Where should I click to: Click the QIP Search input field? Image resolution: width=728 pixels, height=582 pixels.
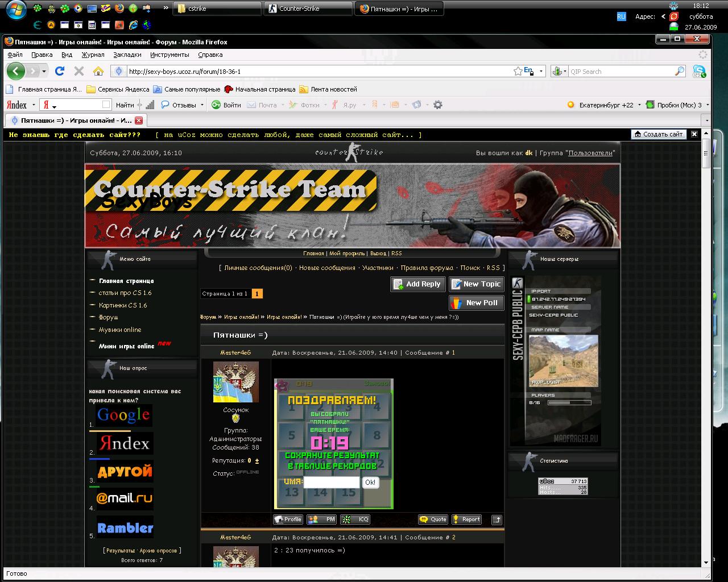[x=622, y=72]
